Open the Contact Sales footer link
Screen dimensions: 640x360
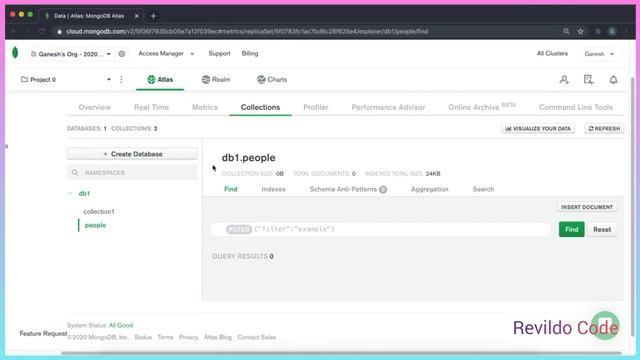257,337
